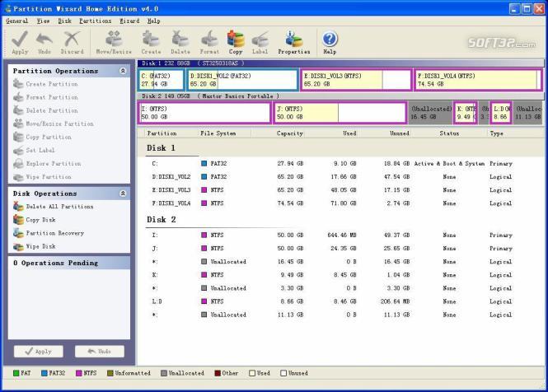The image size is (548, 392).
Task: Sort by Status column header
Action: [x=449, y=133]
